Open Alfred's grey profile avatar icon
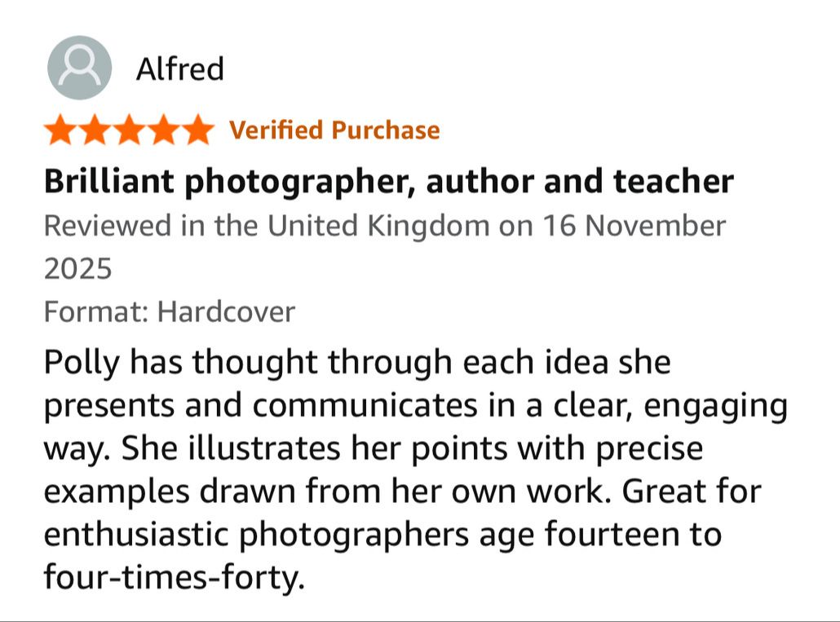Image resolution: width=840 pixels, height=622 pixels. point(79,68)
